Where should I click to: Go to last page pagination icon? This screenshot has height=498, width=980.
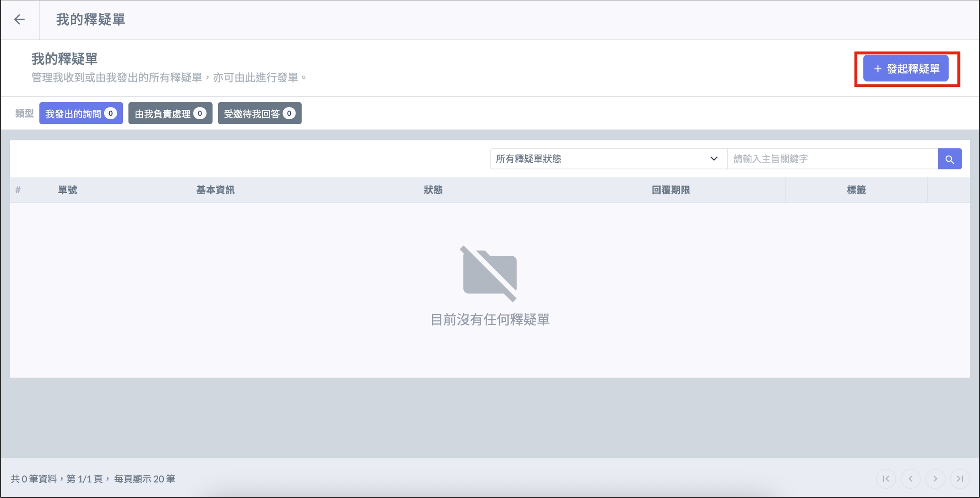coord(960,478)
